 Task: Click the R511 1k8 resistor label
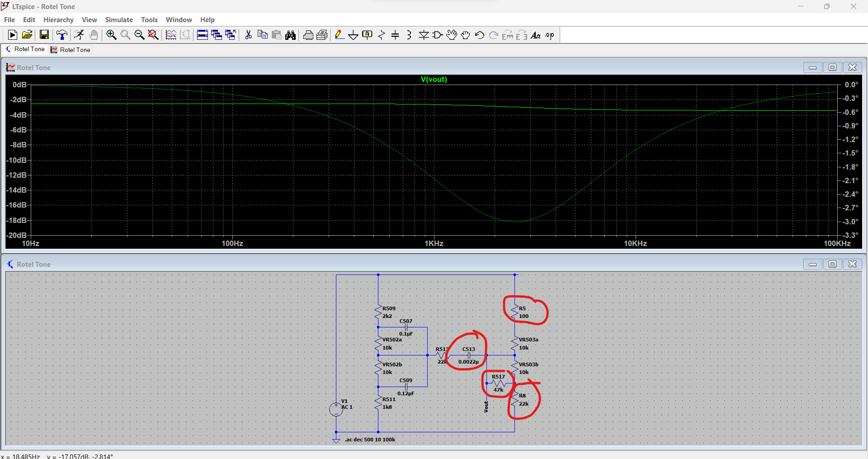(389, 403)
